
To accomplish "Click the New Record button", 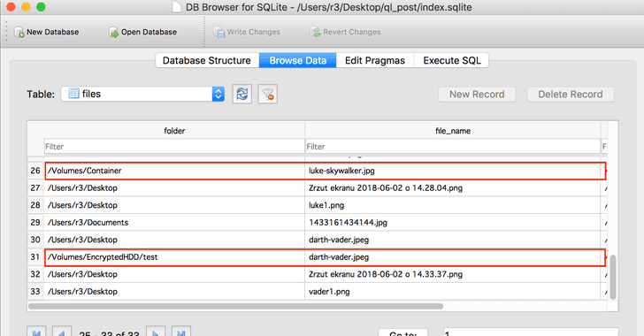I will (477, 95).
